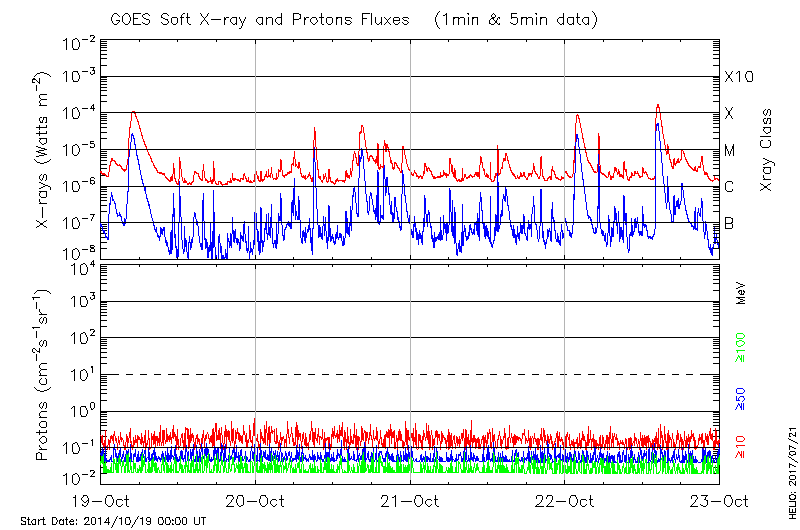The height and width of the screenshot is (530, 800).
Task: Select the red '≥10' MeV legend label
Action: 742,447
